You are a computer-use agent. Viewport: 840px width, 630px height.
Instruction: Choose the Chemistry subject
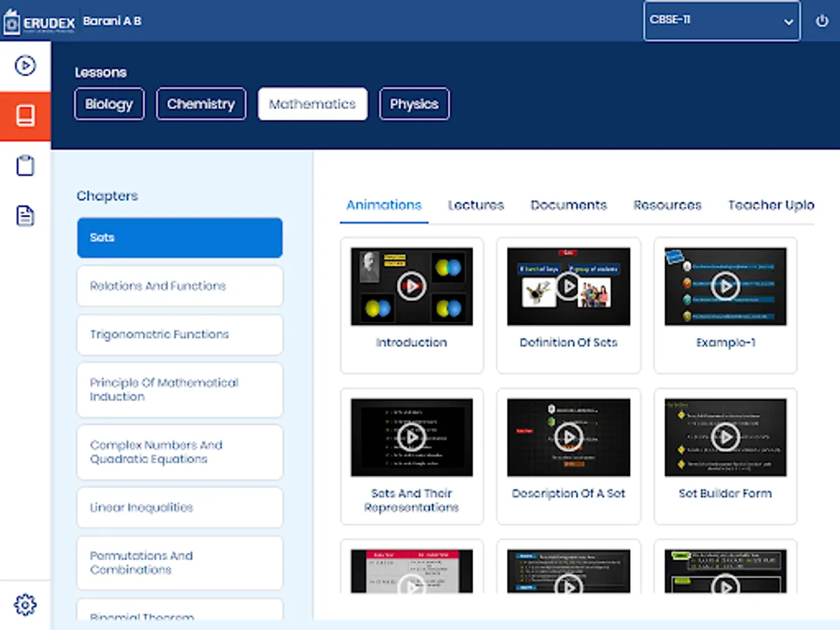(x=201, y=104)
